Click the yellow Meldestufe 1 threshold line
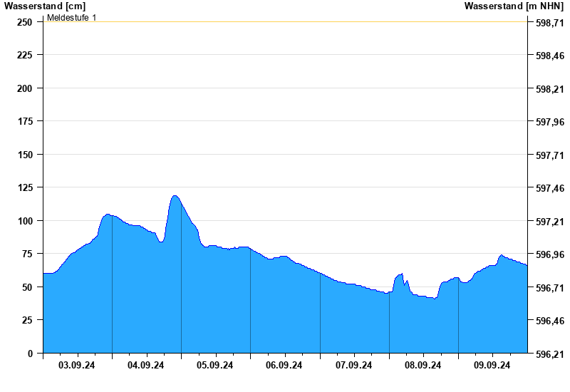570x392 pixels. [285, 21]
